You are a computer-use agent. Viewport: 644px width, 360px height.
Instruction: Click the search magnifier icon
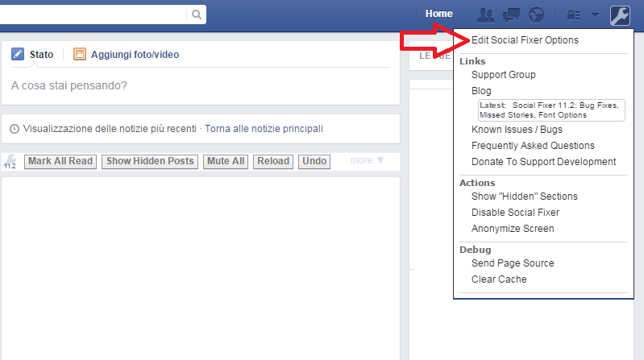[x=197, y=14]
